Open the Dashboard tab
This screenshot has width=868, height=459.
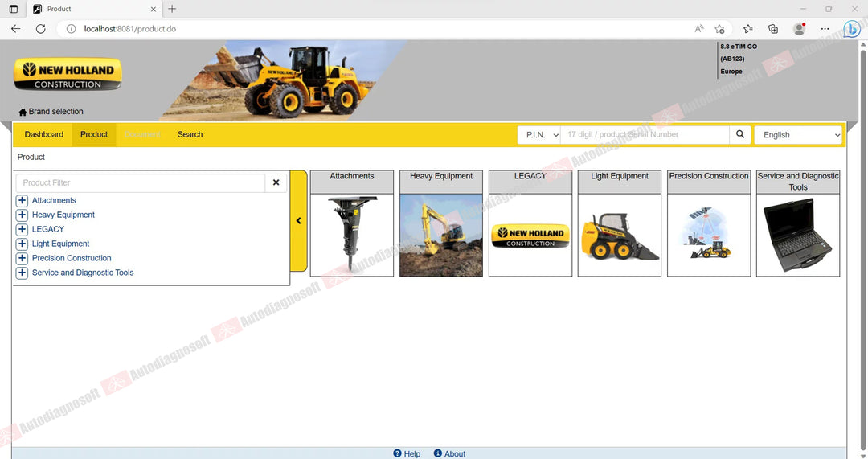click(x=43, y=134)
